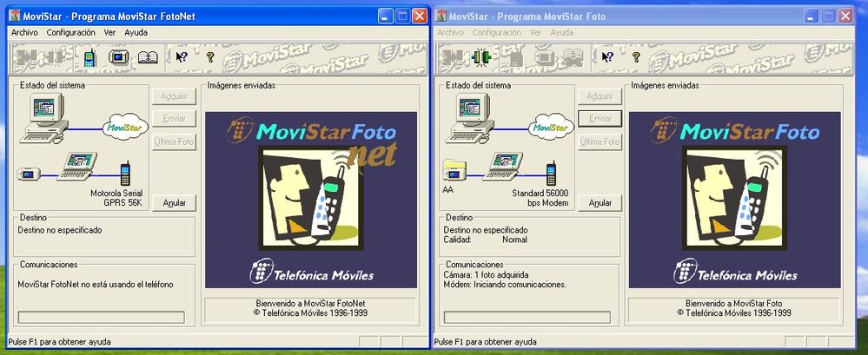
Task: Click the MoviStar Foto splash image in right window
Action: point(734,200)
